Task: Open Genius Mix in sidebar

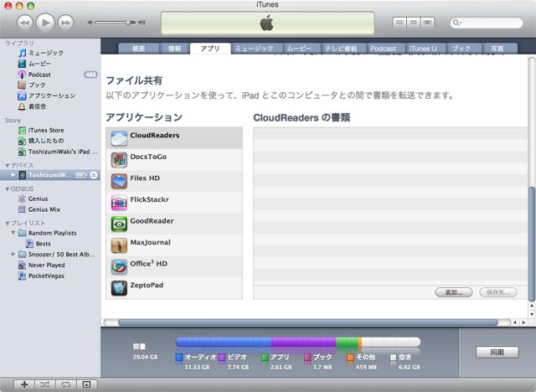Action: (49, 209)
